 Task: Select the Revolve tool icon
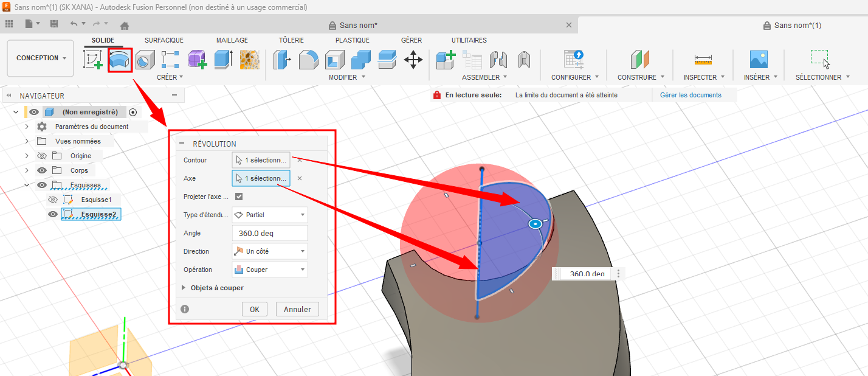point(120,60)
